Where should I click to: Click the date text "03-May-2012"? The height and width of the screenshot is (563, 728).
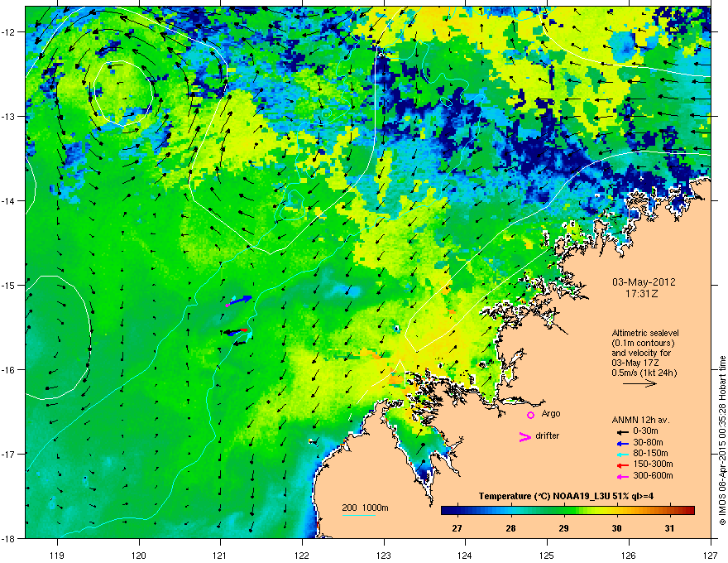[x=644, y=282]
